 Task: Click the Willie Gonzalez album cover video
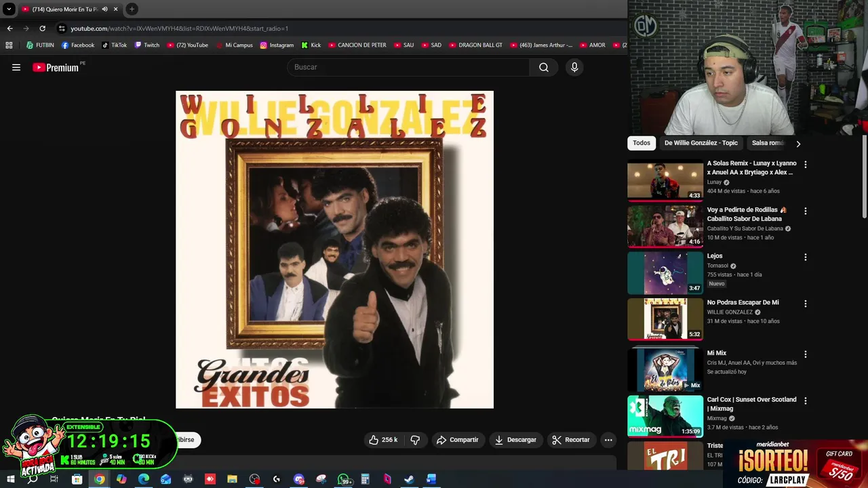coord(334,249)
